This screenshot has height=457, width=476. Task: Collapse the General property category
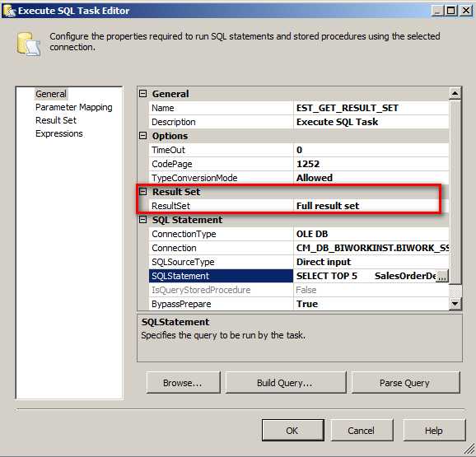pyautogui.click(x=142, y=94)
